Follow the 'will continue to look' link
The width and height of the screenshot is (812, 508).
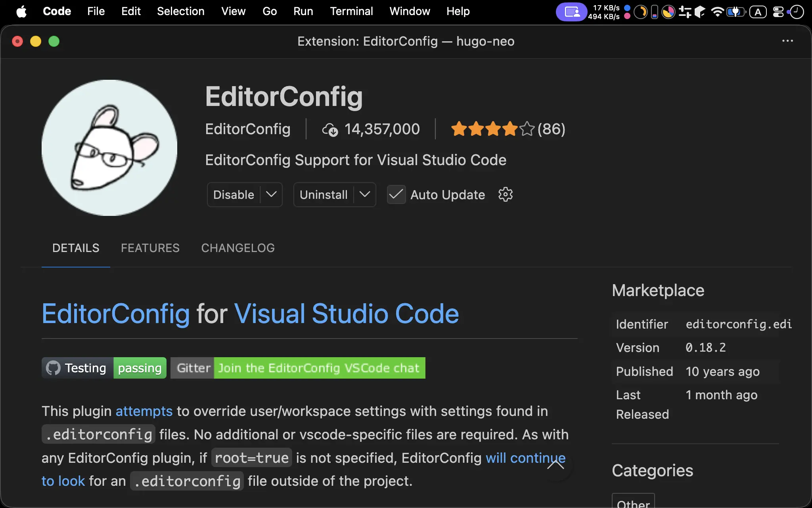(x=526, y=458)
